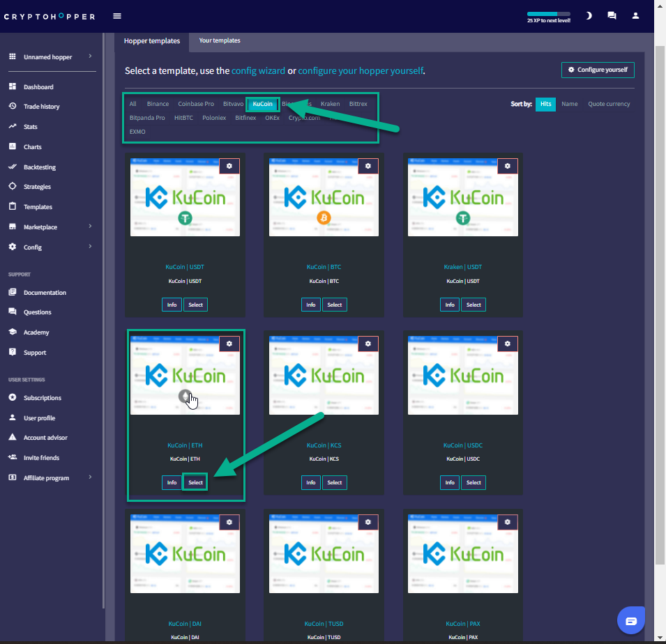Open the hamburger menu icon

click(117, 16)
